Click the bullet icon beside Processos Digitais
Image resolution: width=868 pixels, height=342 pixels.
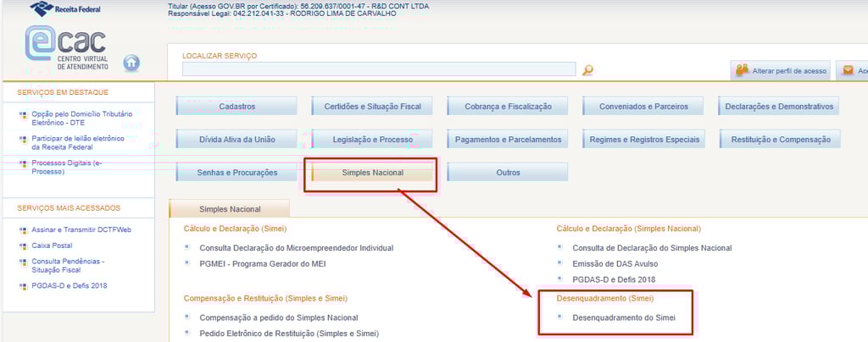coord(23,163)
